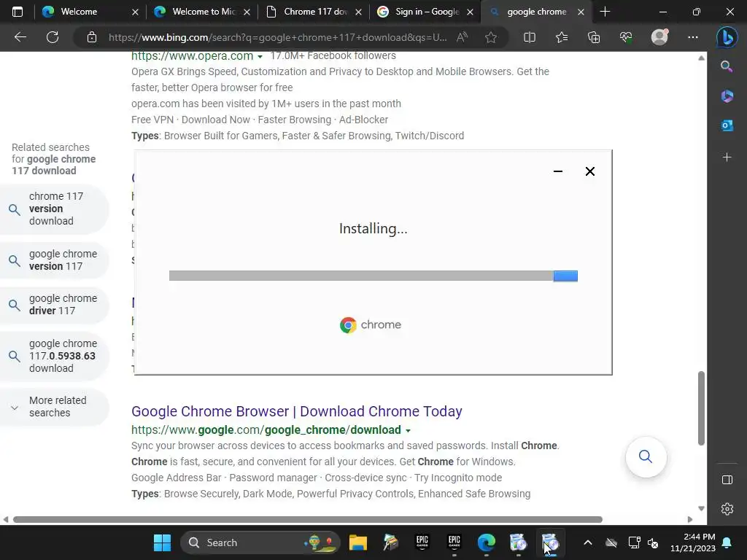
Task: Click the floating round search button
Action: pyautogui.click(x=646, y=456)
